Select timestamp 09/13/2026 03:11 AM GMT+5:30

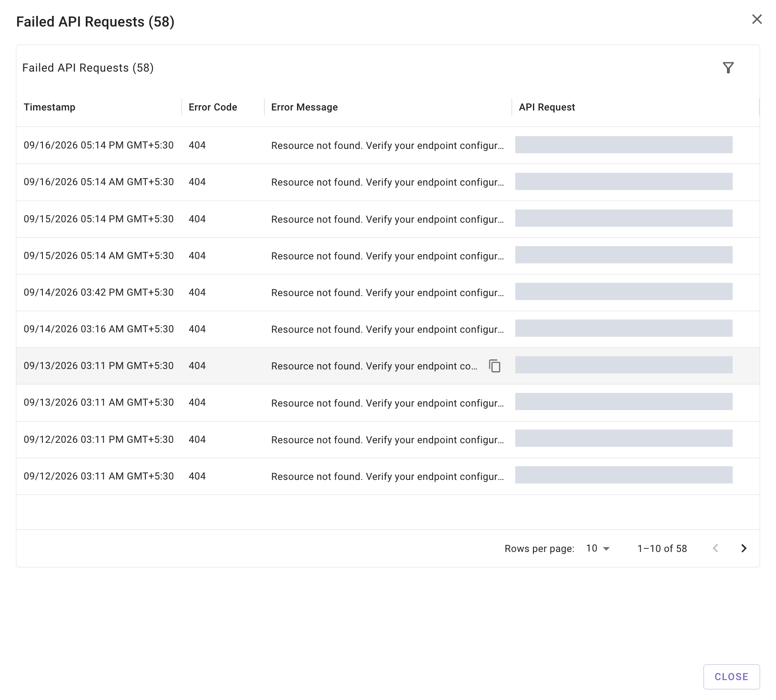click(x=99, y=402)
